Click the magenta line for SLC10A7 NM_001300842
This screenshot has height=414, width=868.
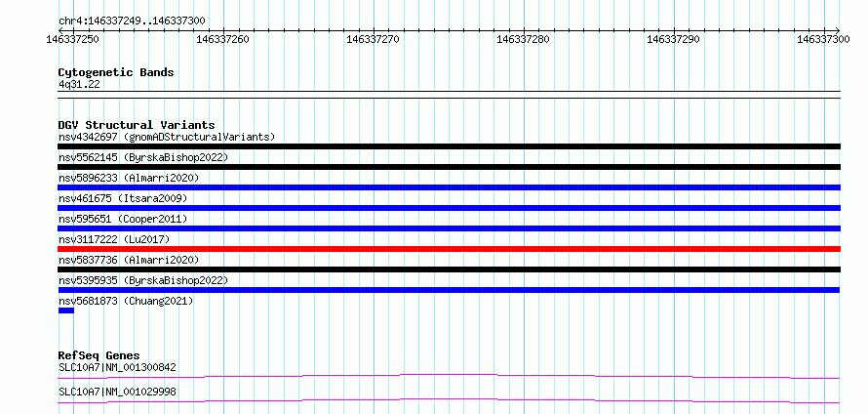[449, 377]
